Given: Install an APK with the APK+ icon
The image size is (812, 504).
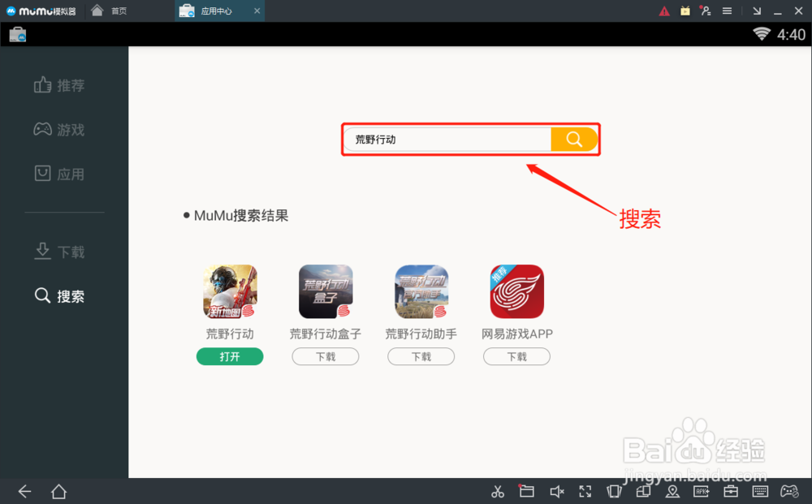Looking at the screenshot, I should pos(702,491).
